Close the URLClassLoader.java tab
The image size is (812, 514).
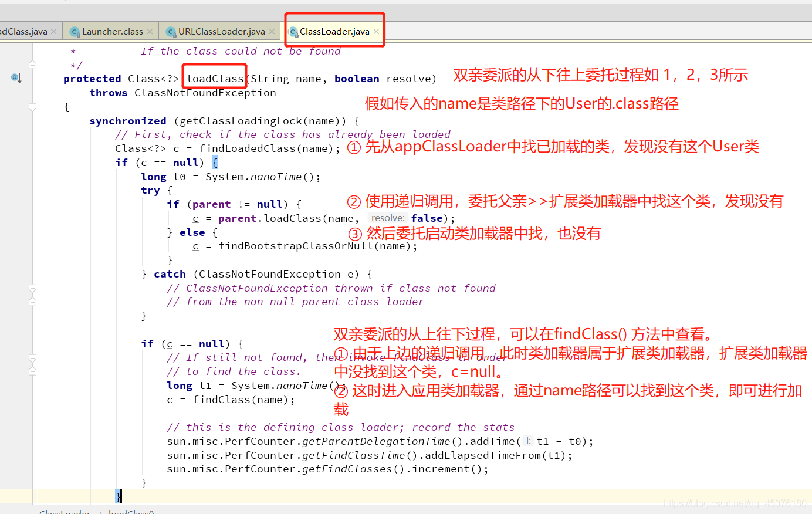pyautogui.click(x=272, y=32)
